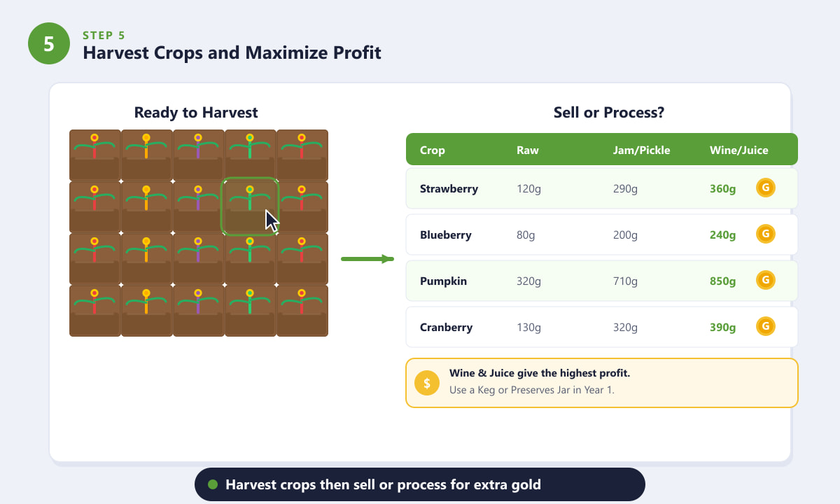Click the green step 5 circle badge

click(x=49, y=43)
